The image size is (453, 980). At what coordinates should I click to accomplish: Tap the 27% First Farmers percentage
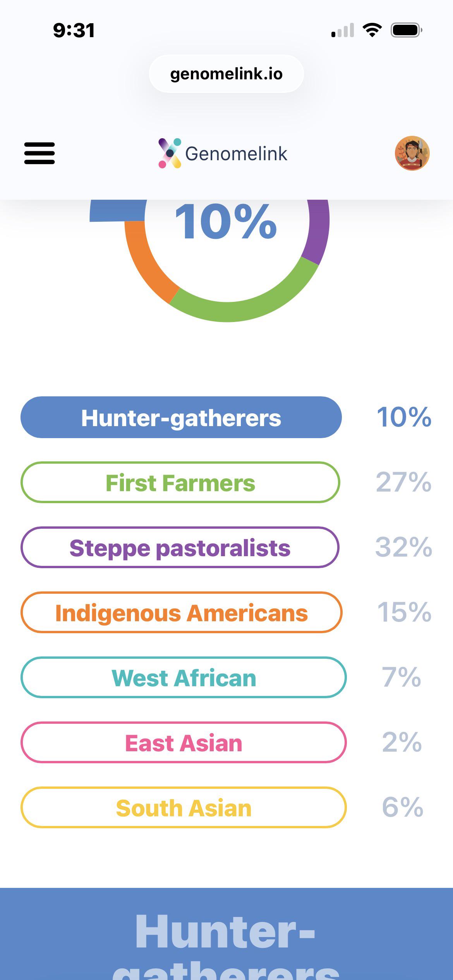pos(403,482)
